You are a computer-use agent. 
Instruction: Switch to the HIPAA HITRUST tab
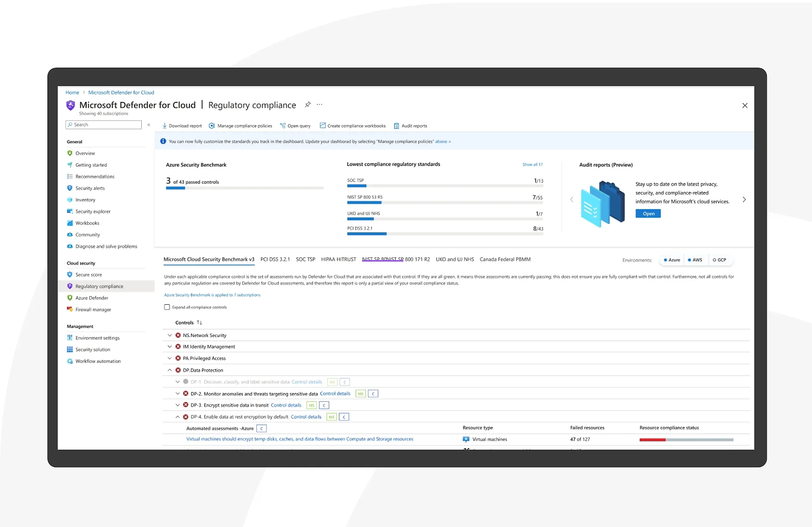click(x=338, y=260)
